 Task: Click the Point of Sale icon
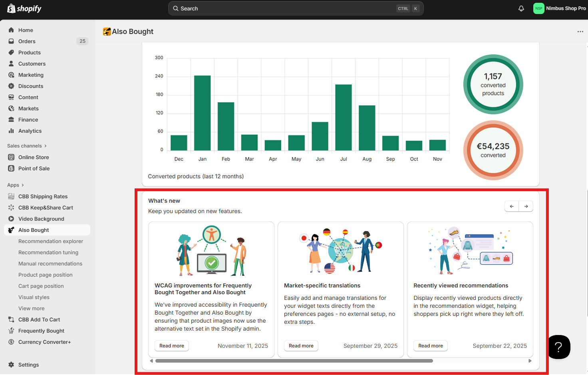pyautogui.click(x=11, y=168)
